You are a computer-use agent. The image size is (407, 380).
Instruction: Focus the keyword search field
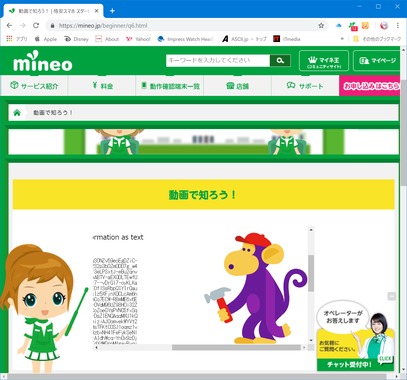(218, 60)
